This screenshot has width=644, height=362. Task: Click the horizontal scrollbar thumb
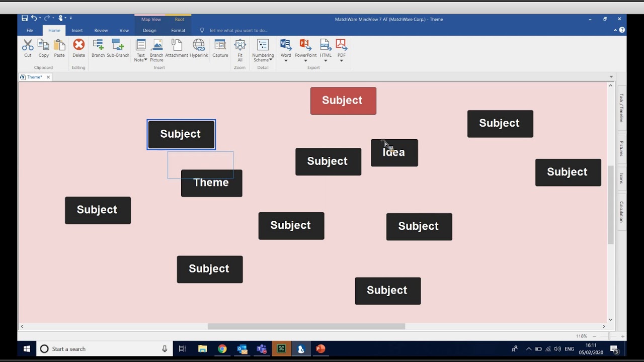click(306, 326)
